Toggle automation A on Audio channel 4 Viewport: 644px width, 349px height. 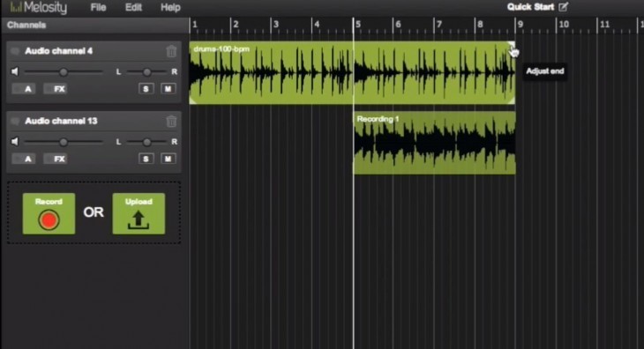click(24, 89)
